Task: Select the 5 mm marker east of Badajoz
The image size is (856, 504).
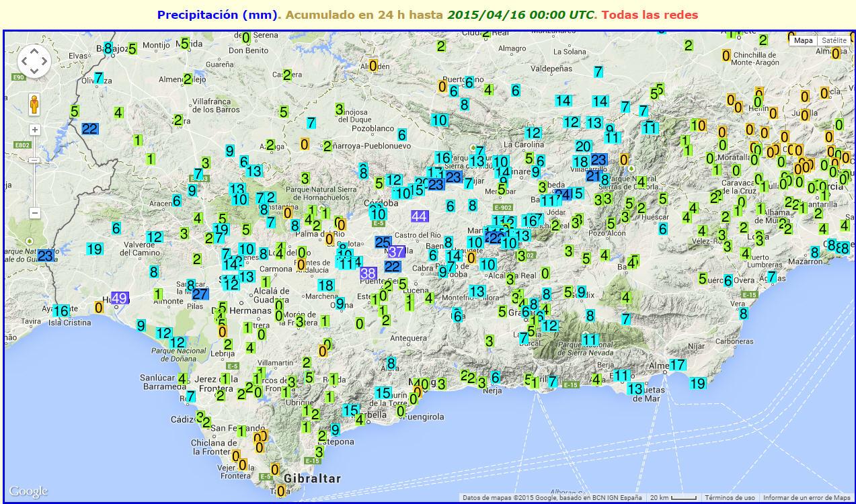Action: pyautogui.click(x=132, y=48)
